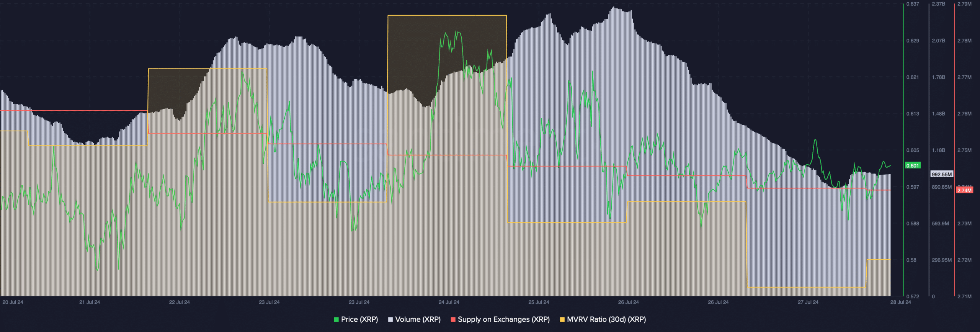Click the 2.71M supply axis label
Viewport: 980px width, 332px height.
(x=964, y=296)
